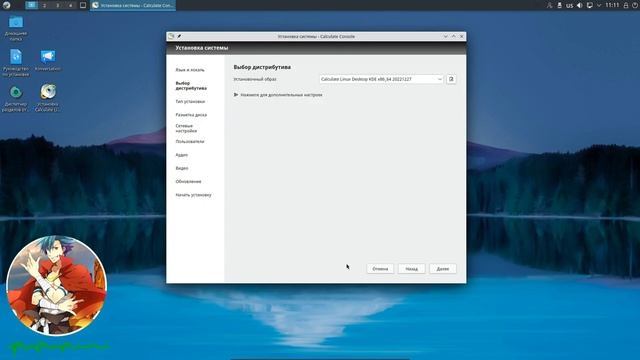Switch to virtual desktop 3 in pager
The height and width of the screenshot is (360, 640).
point(57,5)
